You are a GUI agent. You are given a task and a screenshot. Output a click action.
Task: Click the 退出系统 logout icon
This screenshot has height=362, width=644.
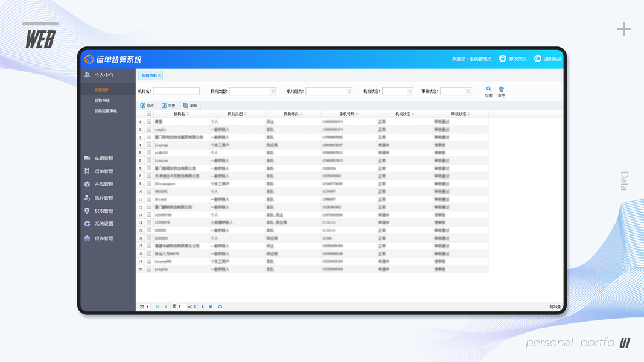click(537, 59)
